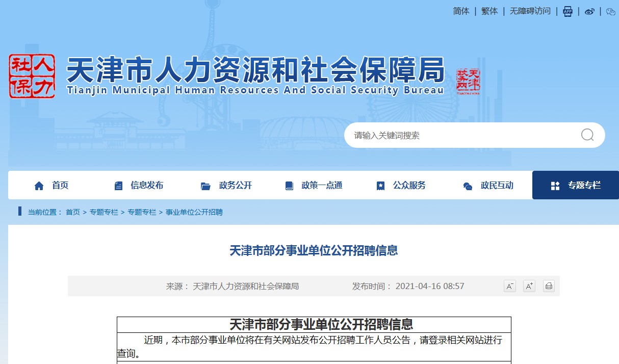Click the mobile APP icon in top bar
619x364 pixels.
pos(568,11)
